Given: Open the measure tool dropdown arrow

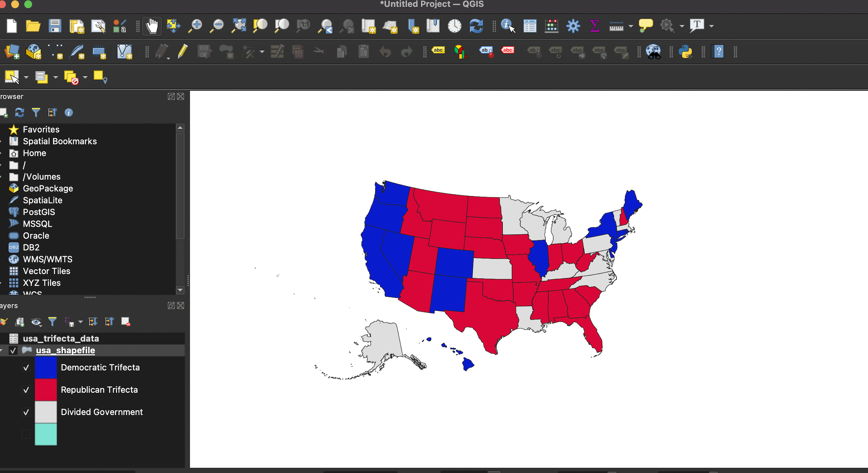Looking at the screenshot, I should [630, 26].
